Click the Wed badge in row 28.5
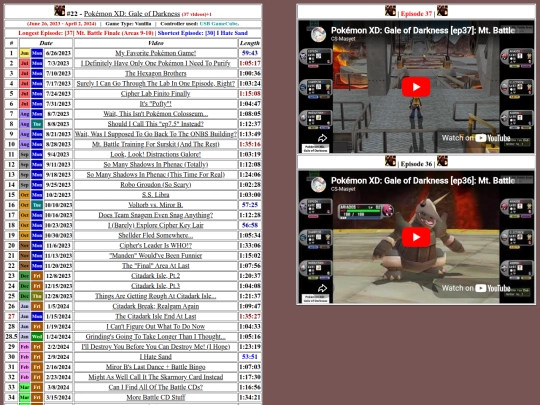This screenshot has height=405, width=540. pyautogui.click(x=37, y=336)
